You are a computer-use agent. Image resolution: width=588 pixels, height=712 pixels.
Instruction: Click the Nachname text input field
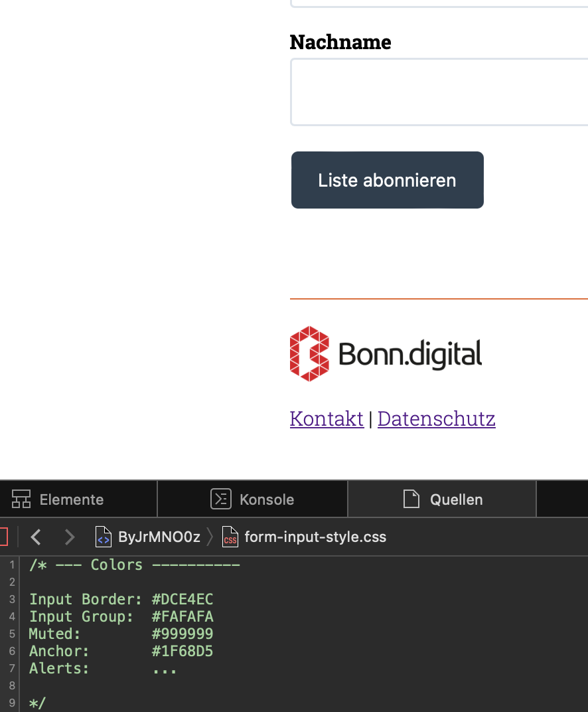pyautogui.click(x=439, y=92)
